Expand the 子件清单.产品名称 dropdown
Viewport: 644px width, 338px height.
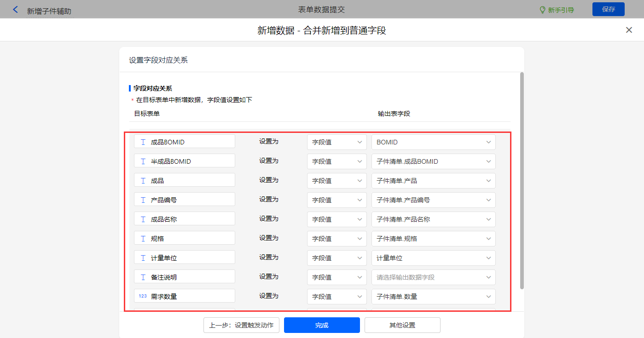coord(433,219)
